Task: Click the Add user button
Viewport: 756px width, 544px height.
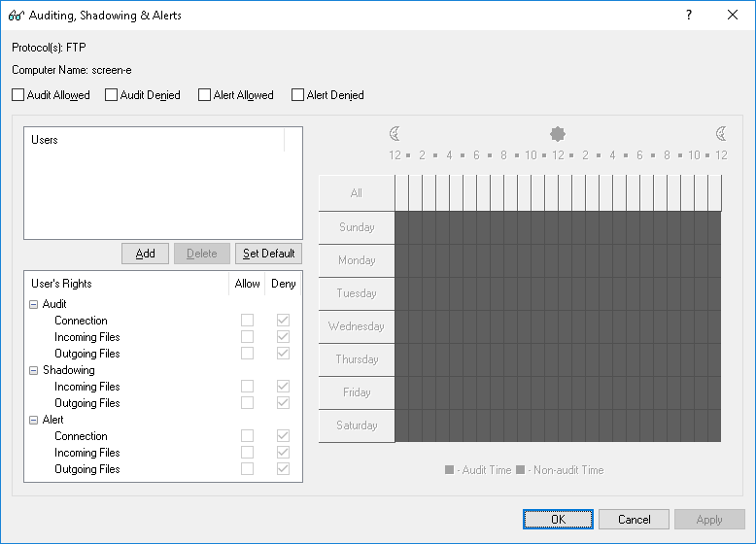Action: (x=145, y=254)
